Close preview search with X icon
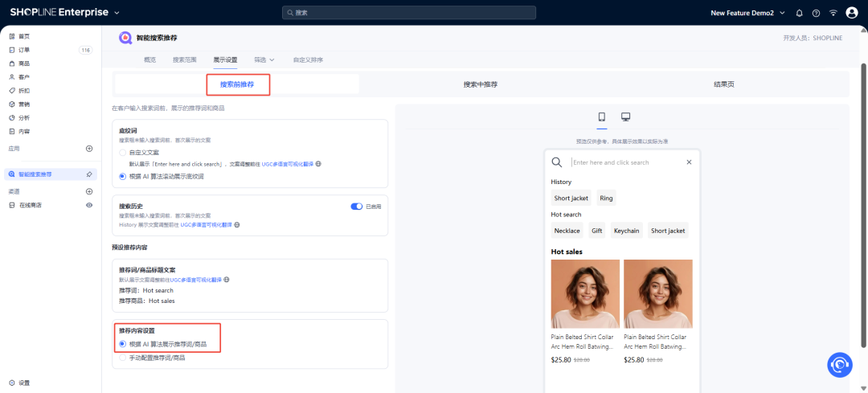 tap(690, 162)
